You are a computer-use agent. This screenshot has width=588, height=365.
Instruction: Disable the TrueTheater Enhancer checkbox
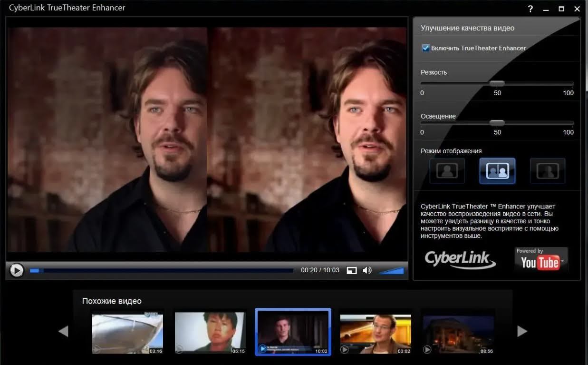click(425, 48)
